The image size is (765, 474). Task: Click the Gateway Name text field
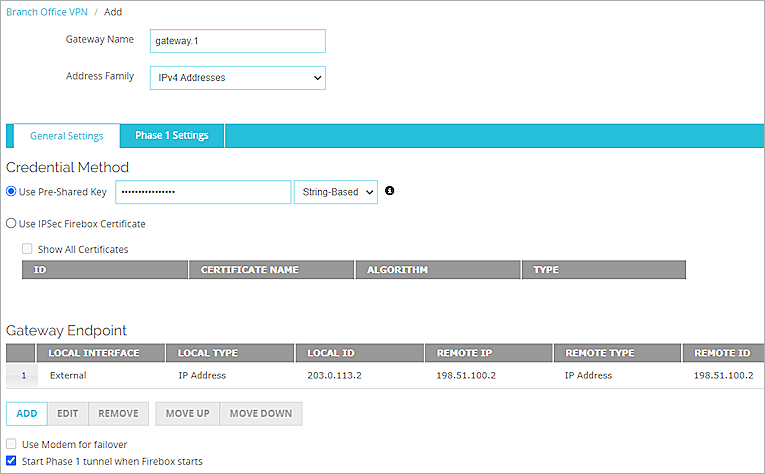(x=237, y=41)
